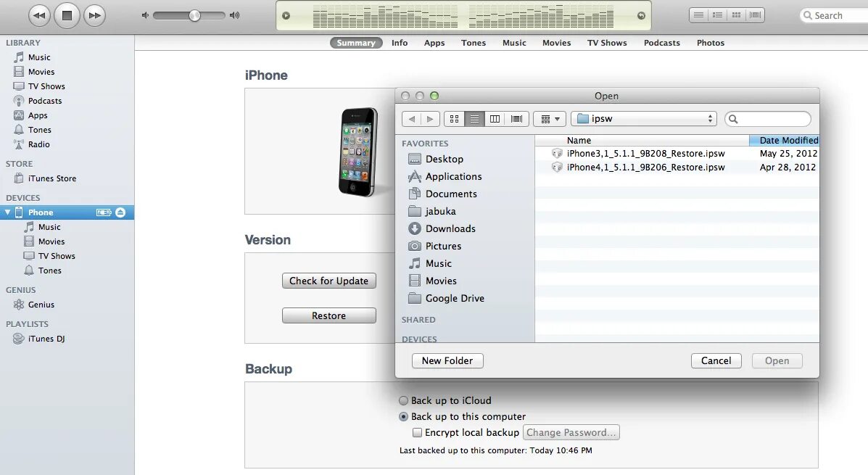Open the ipsw folder path dropdown
The height and width of the screenshot is (475, 868).
point(644,118)
